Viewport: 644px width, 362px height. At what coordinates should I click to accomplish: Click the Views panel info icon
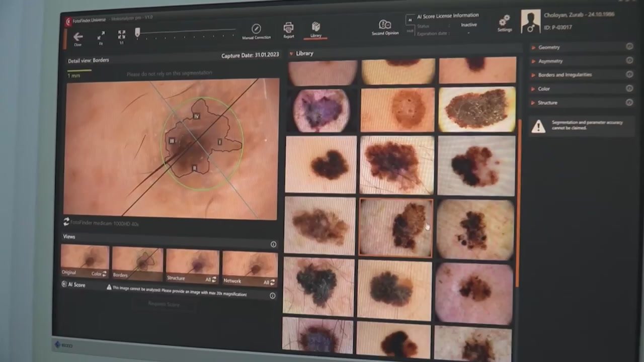pos(273,244)
